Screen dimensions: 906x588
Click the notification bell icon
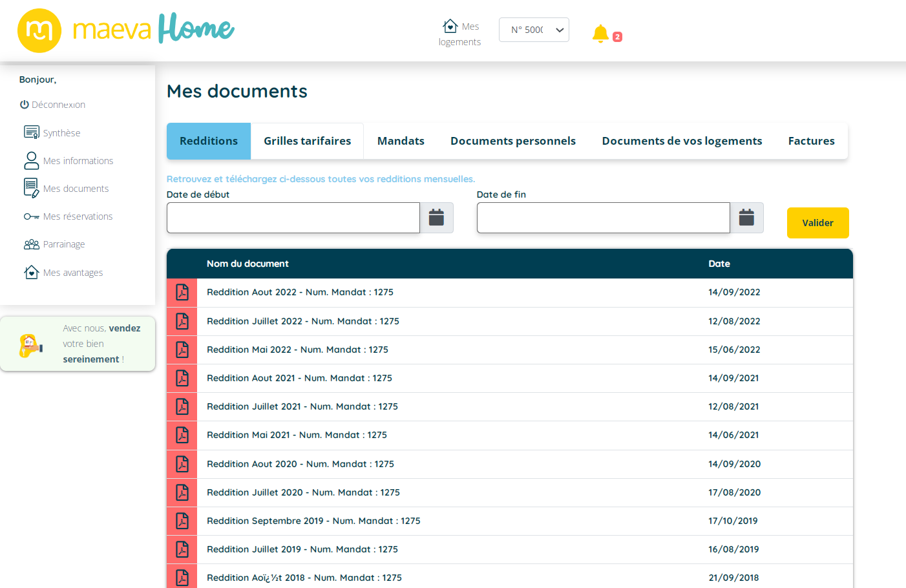coord(600,34)
